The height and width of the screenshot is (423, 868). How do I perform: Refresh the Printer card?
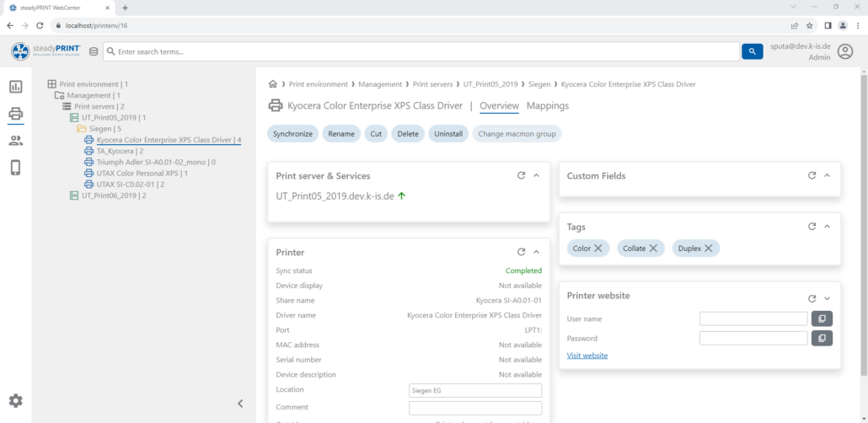click(x=521, y=252)
